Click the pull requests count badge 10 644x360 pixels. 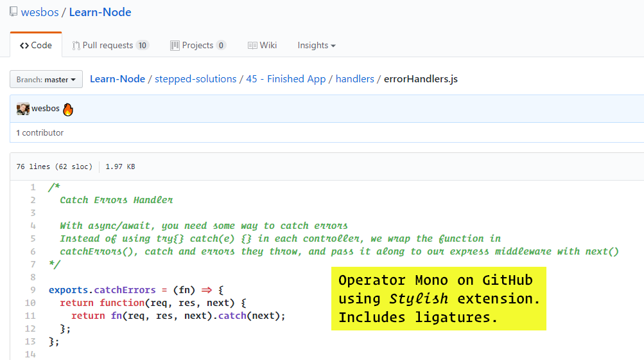[143, 45]
